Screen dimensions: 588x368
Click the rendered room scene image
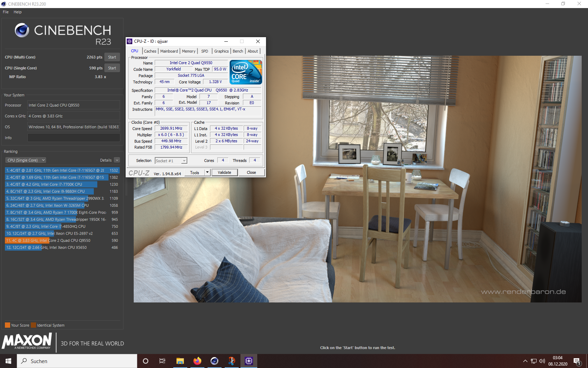[357, 179]
